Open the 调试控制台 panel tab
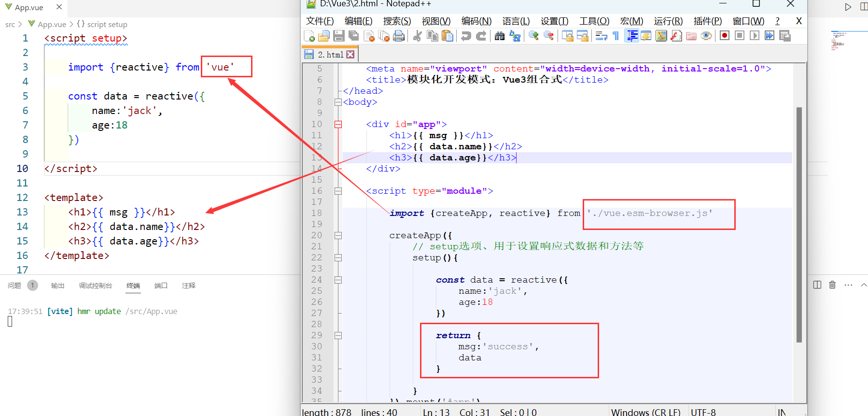 pos(96,286)
